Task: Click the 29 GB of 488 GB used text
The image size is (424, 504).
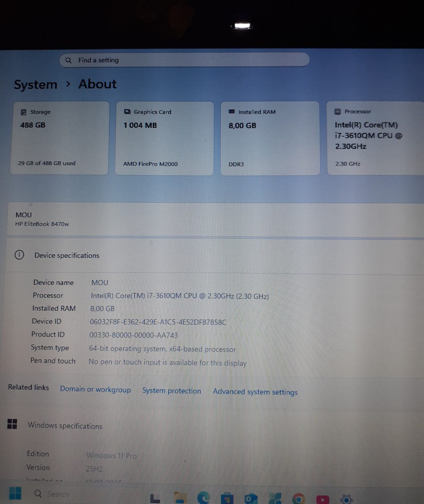Action: coord(47,163)
